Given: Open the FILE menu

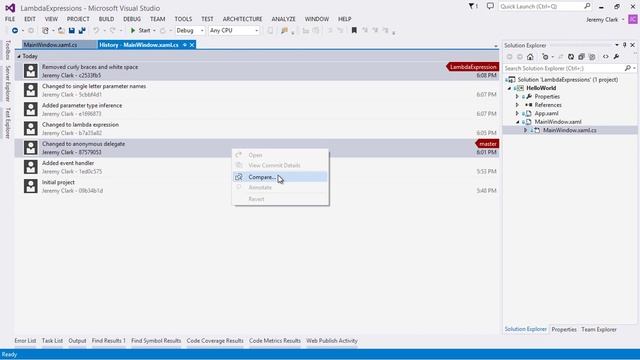Looking at the screenshot, I should pyautogui.click(x=10, y=19).
